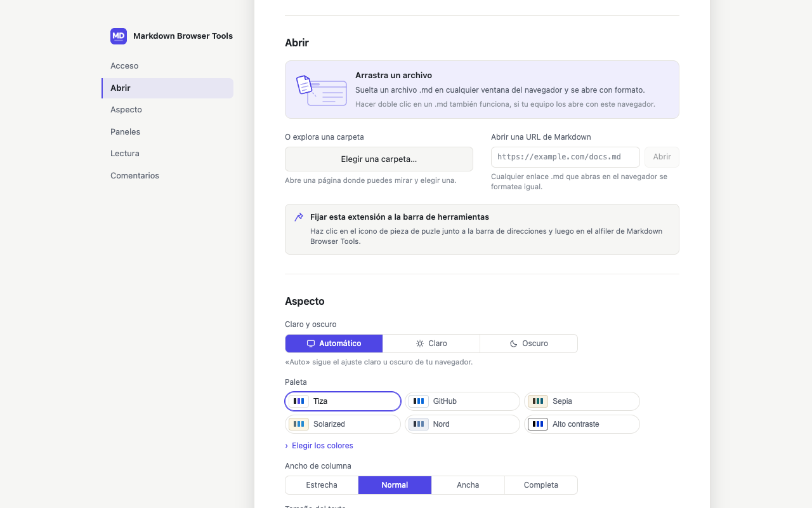Pick the Sepia palette
Screen dimensions: 812x508
[582, 401]
